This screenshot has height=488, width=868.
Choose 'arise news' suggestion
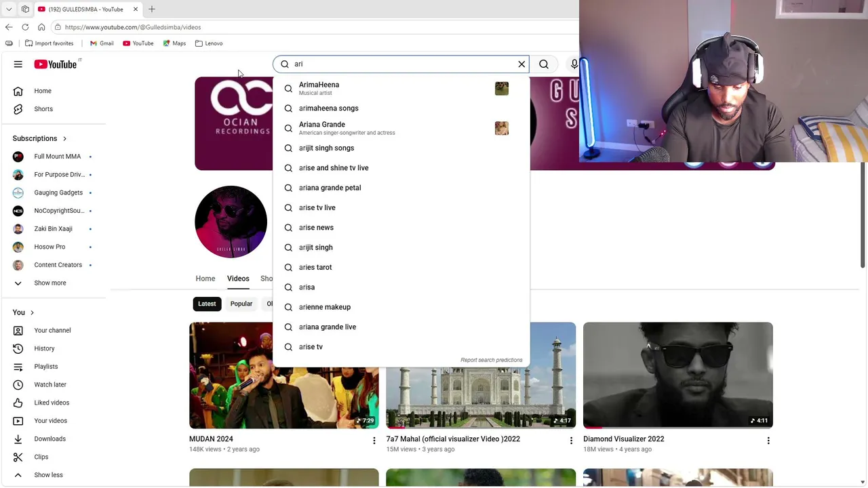coord(401,228)
